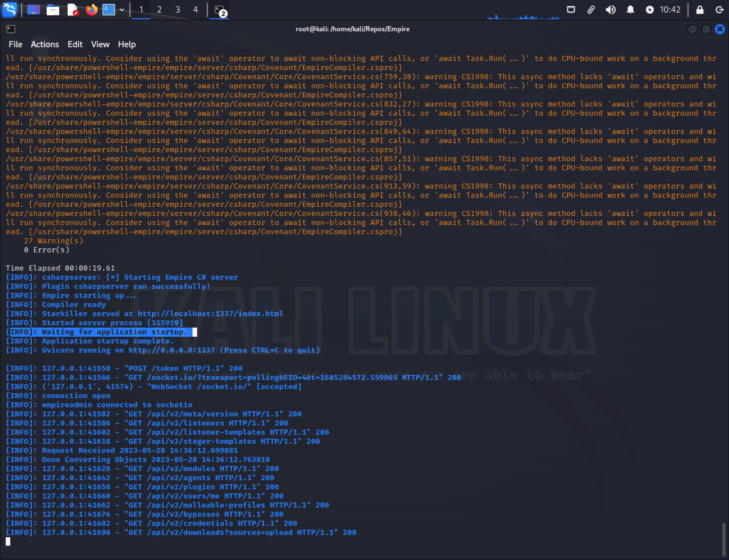Click the 'GET /api/v2/plugins' log line
The image size is (729, 560).
click(142, 487)
